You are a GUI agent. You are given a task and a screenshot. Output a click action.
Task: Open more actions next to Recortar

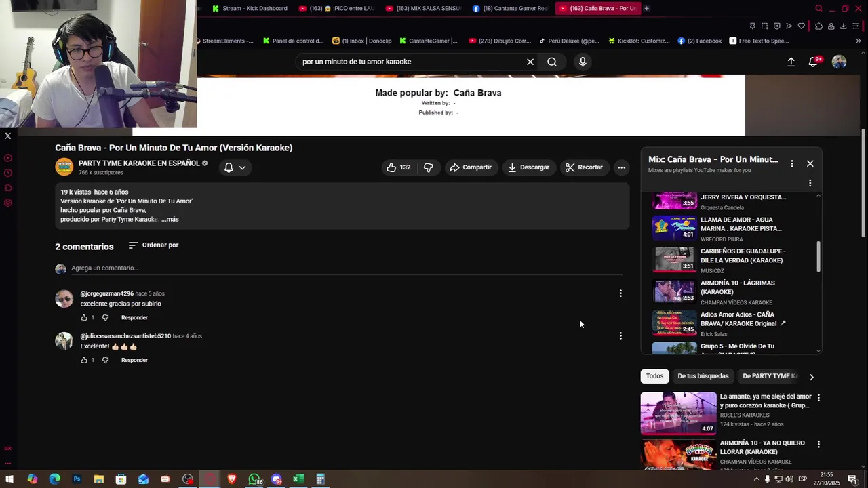(x=621, y=167)
